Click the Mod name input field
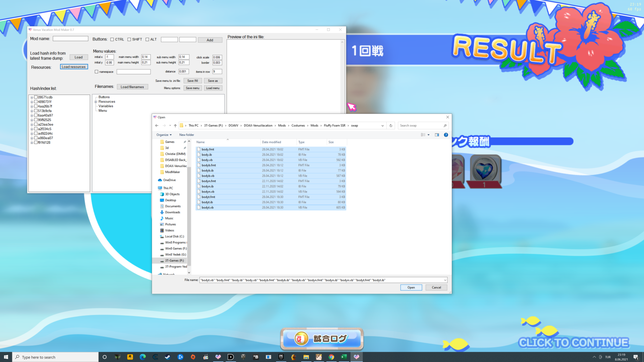The width and height of the screenshot is (644, 362). coord(70,39)
